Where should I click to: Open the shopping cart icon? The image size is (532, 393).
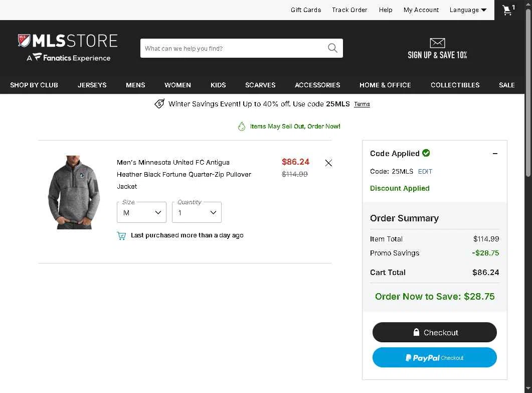[x=508, y=10]
